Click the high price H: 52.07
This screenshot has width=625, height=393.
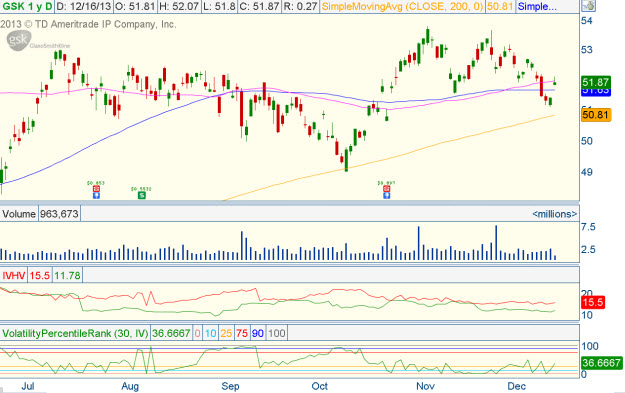point(179,6)
